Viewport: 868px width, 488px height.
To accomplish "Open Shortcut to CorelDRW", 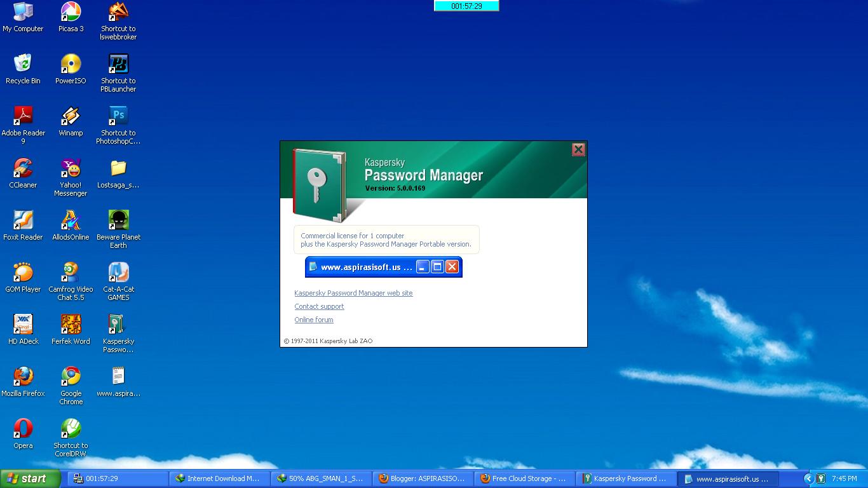I will (x=71, y=438).
